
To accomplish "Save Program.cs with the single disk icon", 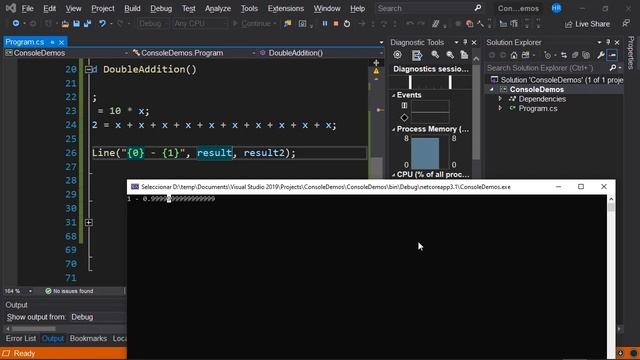I will click(x=76, y=24).
